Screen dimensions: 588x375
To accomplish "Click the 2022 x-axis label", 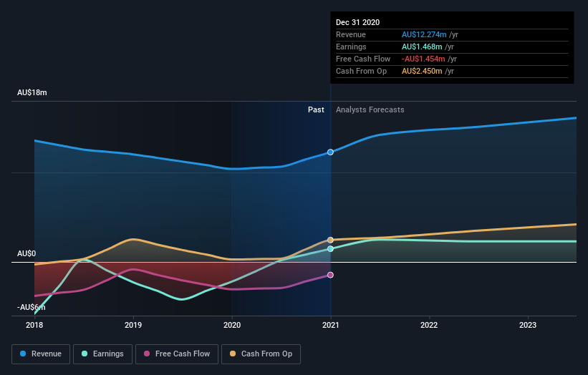I will [429, 325].
